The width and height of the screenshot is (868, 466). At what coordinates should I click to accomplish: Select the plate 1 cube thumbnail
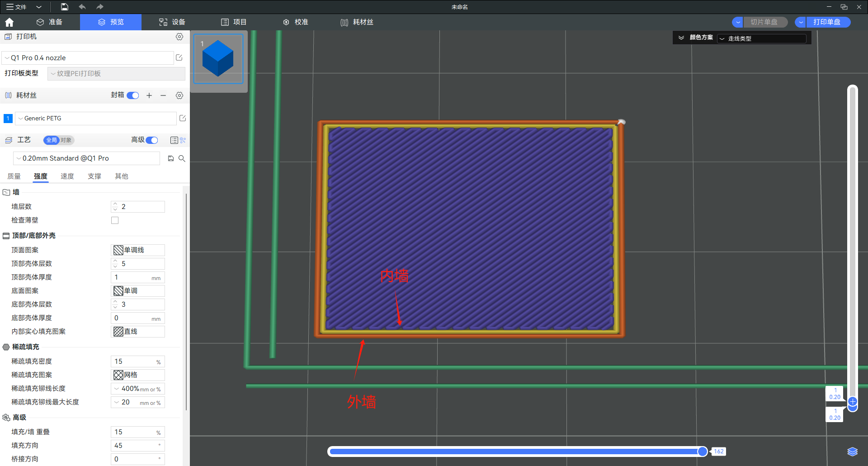click(x=218, y=59)
